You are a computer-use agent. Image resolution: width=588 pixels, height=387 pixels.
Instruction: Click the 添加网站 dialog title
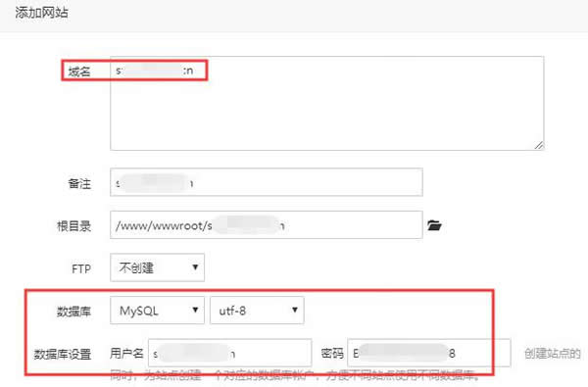pos(41,13)
